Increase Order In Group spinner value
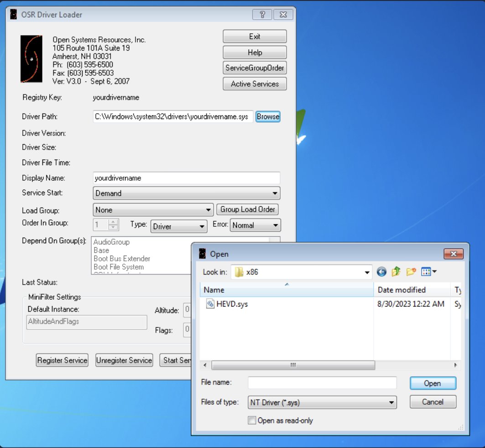The height and width of the screenshot is (448, 485). [114, 222]
